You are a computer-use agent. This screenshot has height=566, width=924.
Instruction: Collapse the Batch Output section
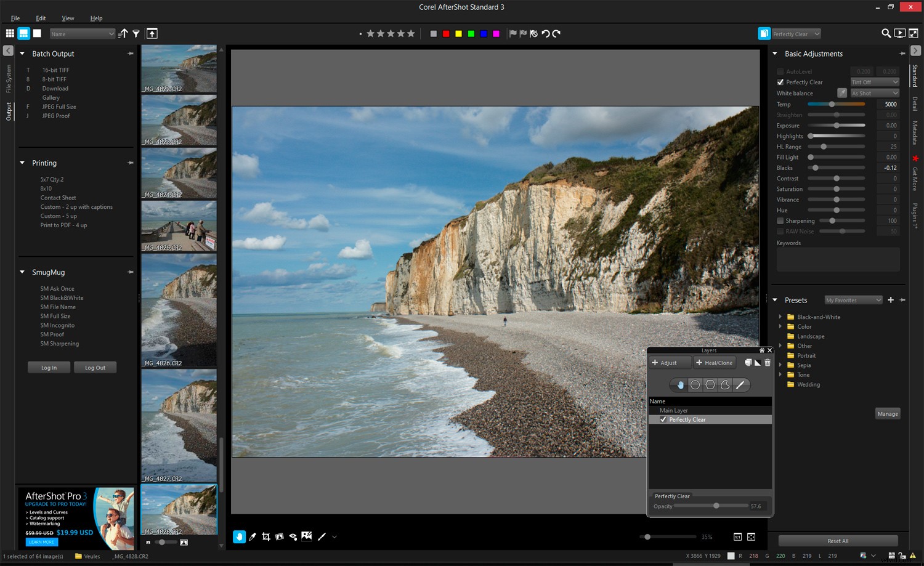(22, 54)
